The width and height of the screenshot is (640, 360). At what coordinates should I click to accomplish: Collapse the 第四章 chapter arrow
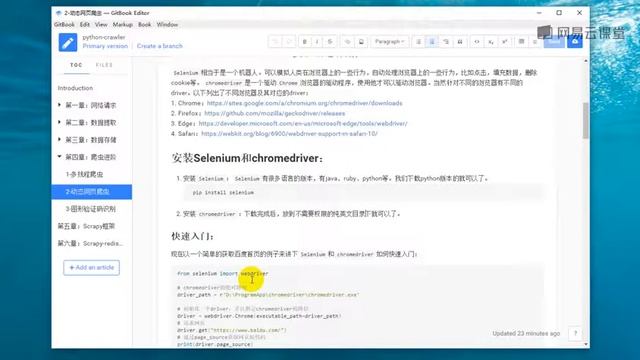60,156
